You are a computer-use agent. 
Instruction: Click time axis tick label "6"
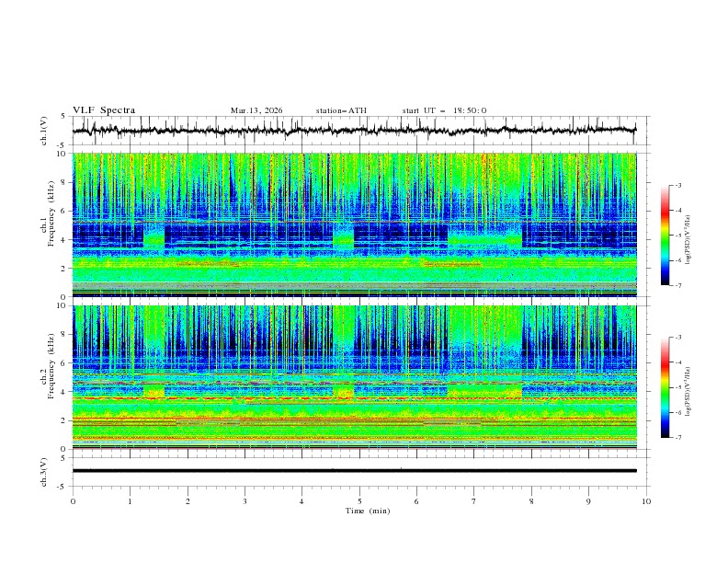point(416,501)
